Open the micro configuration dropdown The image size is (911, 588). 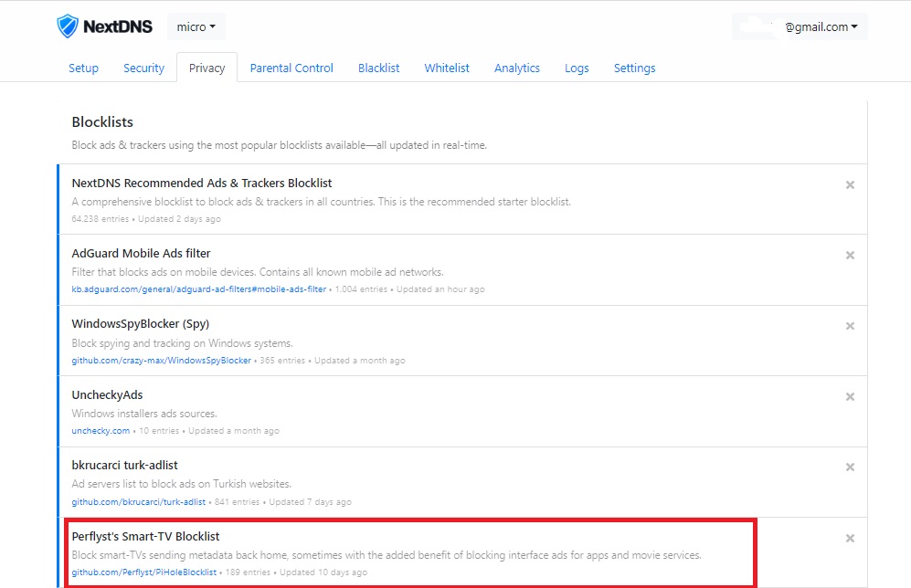(196, 26)
